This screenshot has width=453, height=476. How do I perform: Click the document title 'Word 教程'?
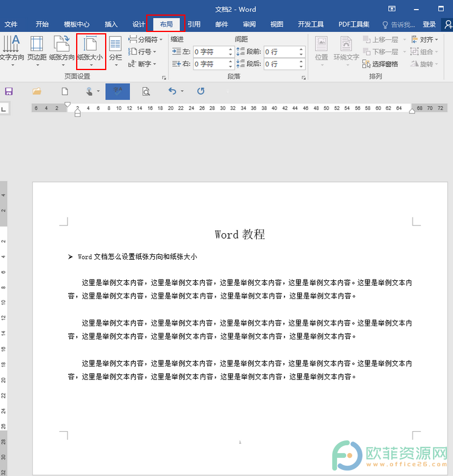click(x=240, y=234)
